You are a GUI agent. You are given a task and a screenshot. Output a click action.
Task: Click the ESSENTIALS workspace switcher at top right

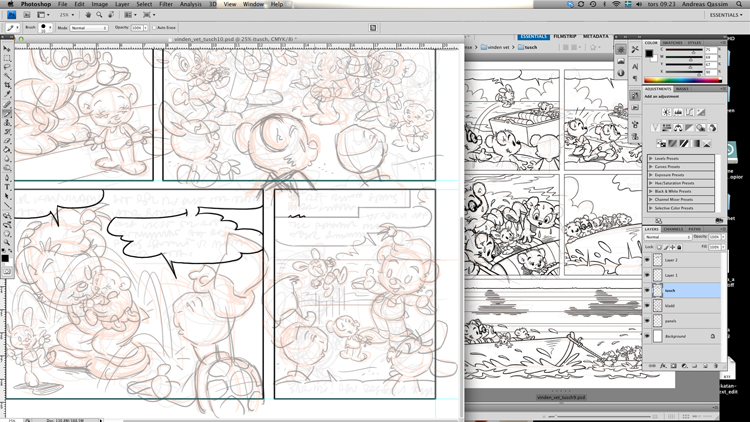coord(726,15)
